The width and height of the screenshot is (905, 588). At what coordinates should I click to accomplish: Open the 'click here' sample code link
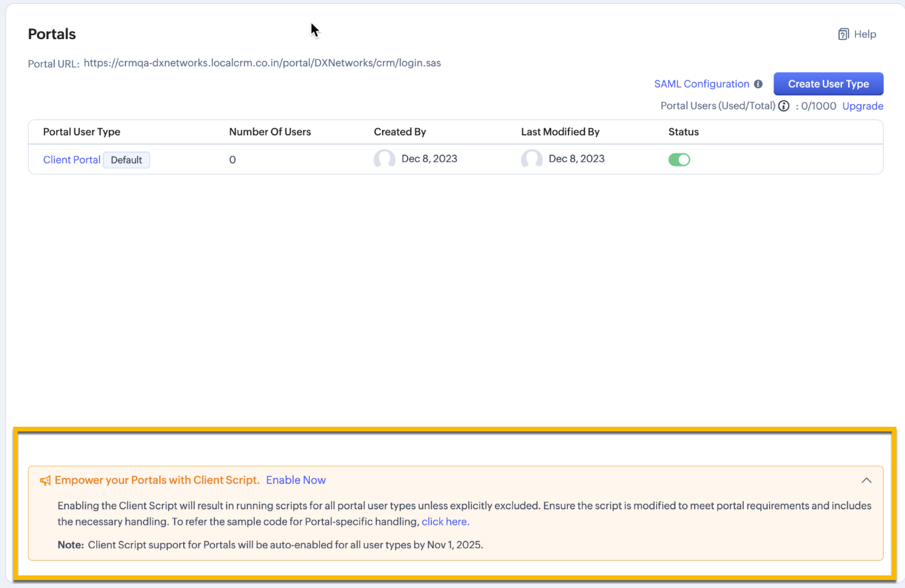point(445,522)
